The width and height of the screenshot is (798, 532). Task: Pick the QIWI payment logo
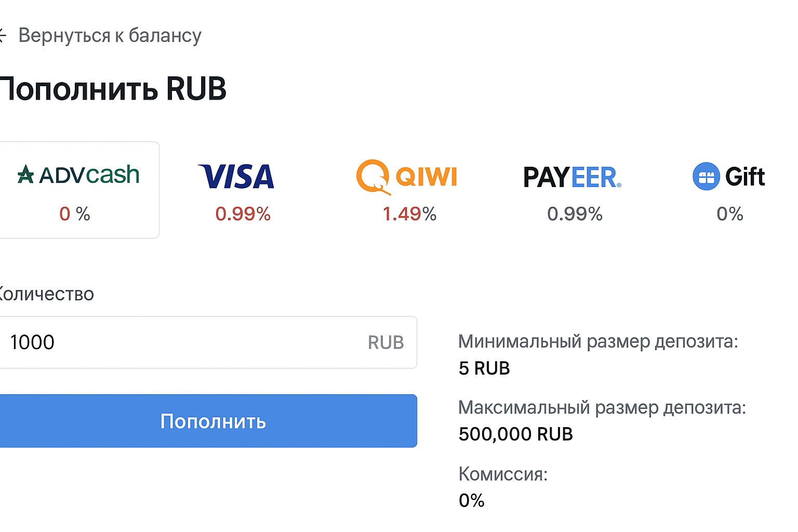point(406,177)
